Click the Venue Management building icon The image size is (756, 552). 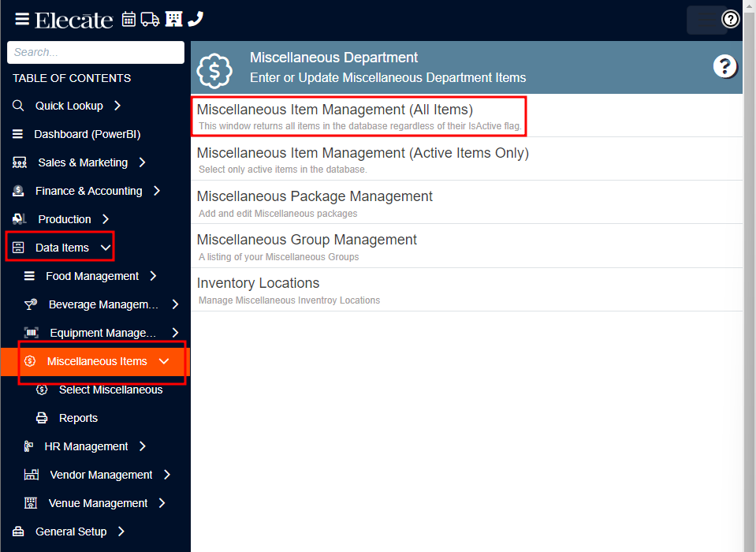[31, 503]
